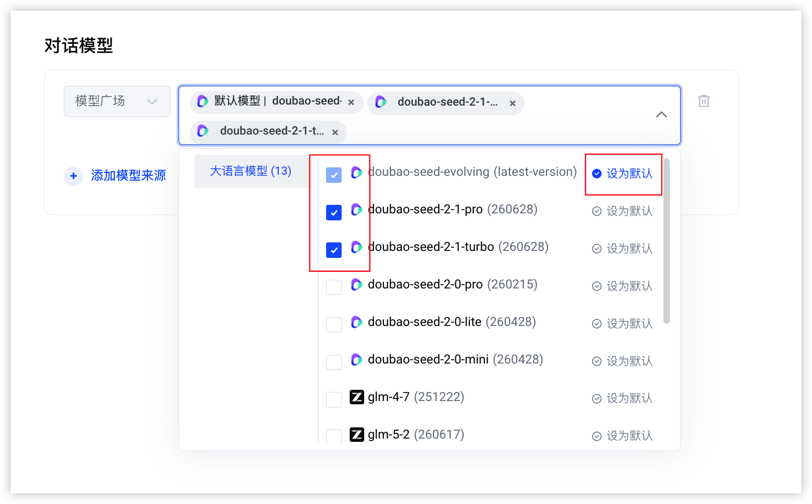Uncheck doubao-seed-2-1-turbo checkbox
Screen dimensions: 812x504
coord(334,250)
